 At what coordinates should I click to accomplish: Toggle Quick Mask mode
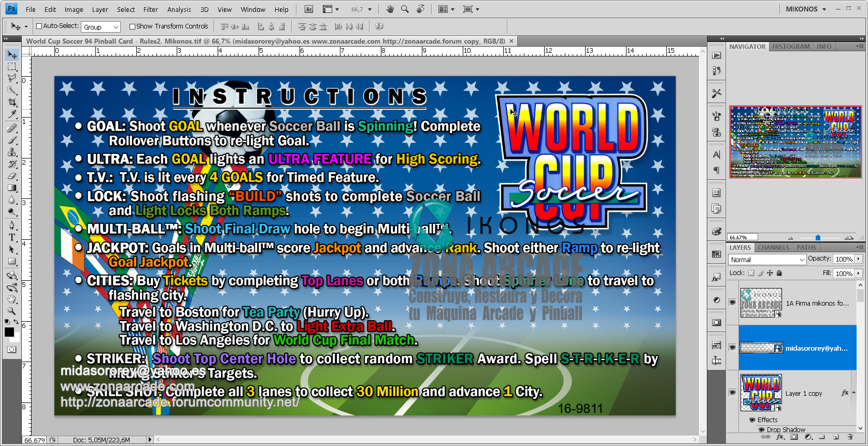[11, 350]
